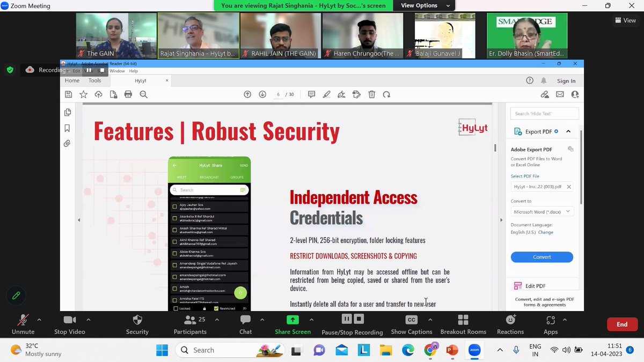644x362 pixels.
Task: Click Sign In in Acrobat
Action: [566, 81]
